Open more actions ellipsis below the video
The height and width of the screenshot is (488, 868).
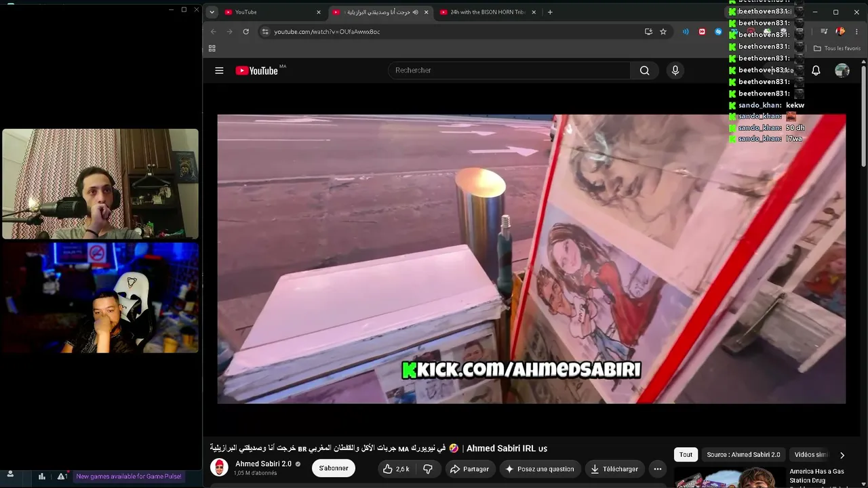[657, 469]
